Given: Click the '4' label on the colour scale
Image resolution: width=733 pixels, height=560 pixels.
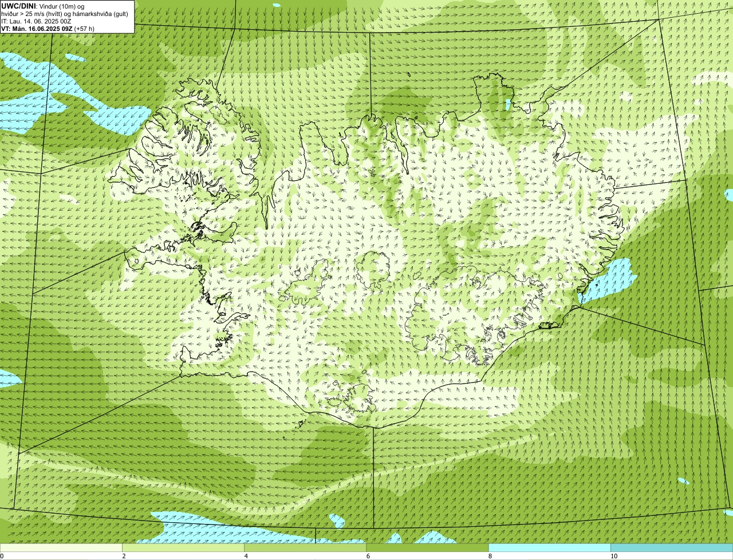Looking at the screenshot, I should click(246, 556).
